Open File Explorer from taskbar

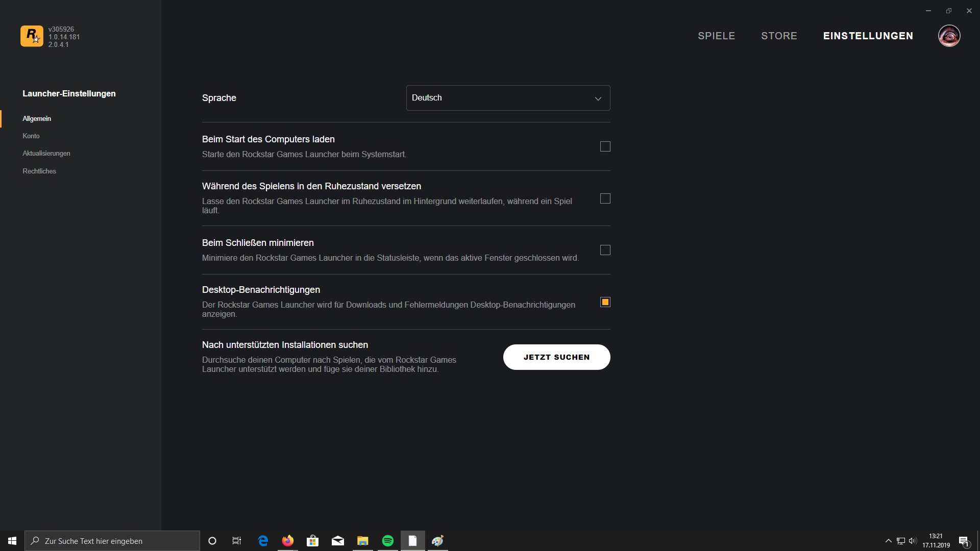[363, 541]
